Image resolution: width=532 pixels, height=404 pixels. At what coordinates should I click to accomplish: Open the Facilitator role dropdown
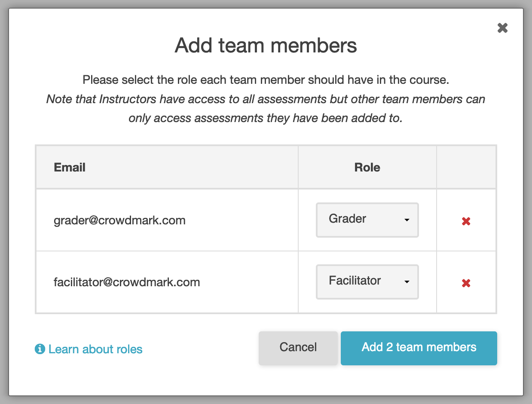click(x=367, y=282)
